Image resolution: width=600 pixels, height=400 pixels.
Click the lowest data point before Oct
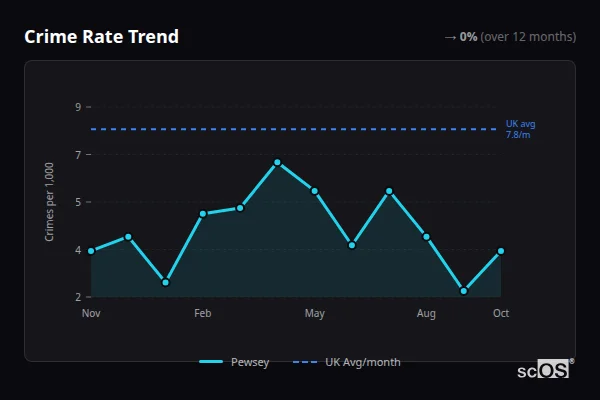[x=464, y=291]
